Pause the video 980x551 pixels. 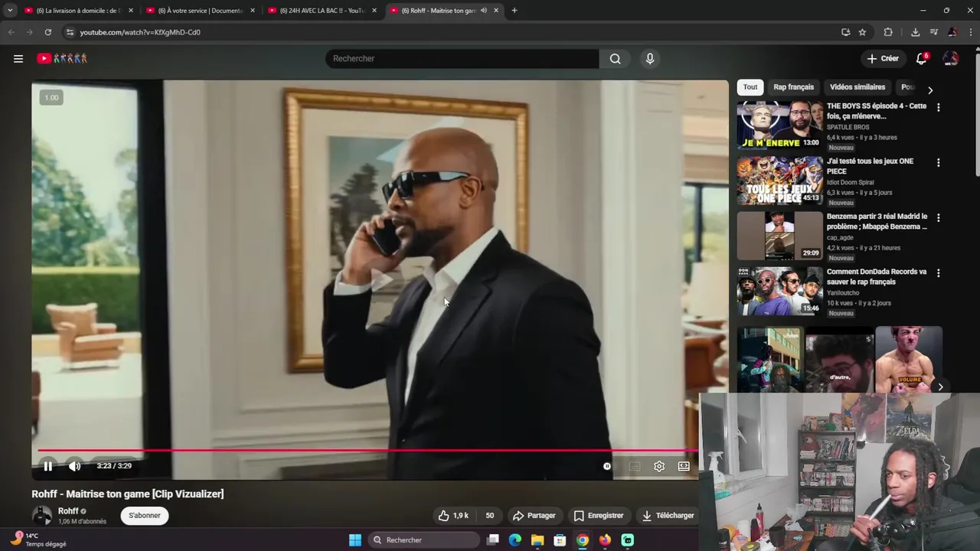[x=47, y=466]
